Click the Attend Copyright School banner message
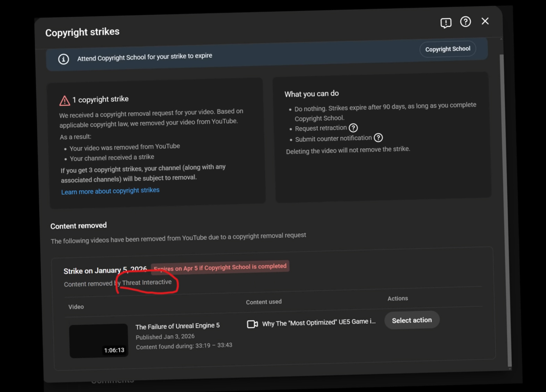The height and width of the screenshot is (392, 546). (144, 57)
